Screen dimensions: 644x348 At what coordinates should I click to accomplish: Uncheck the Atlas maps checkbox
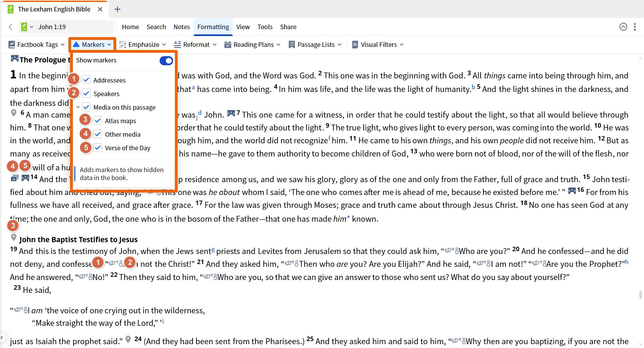[98, 120]
